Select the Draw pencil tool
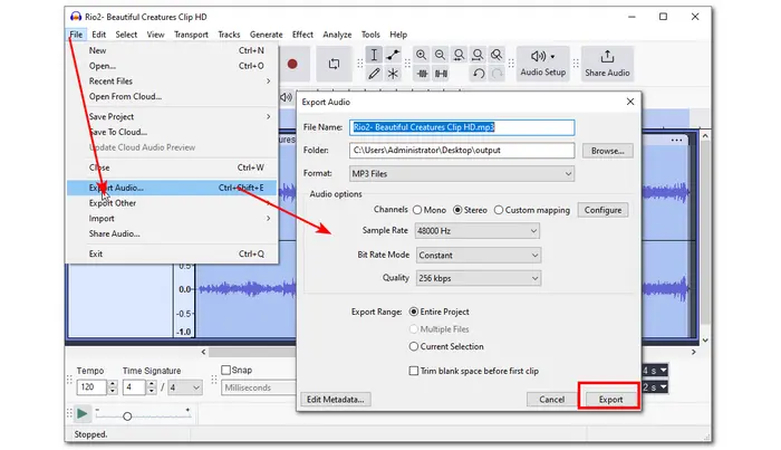 (x=374, y=74)
